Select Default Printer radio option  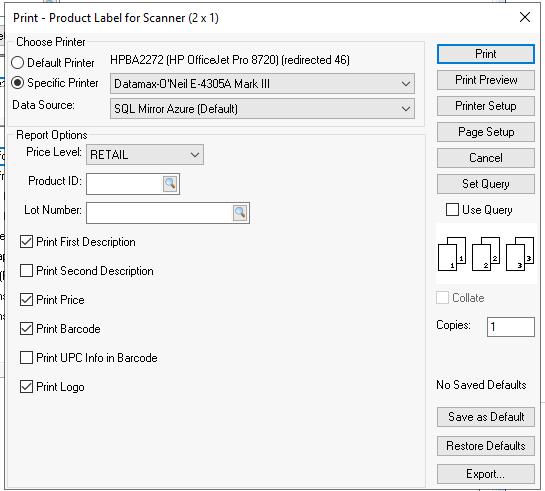(x=17, y=63)
